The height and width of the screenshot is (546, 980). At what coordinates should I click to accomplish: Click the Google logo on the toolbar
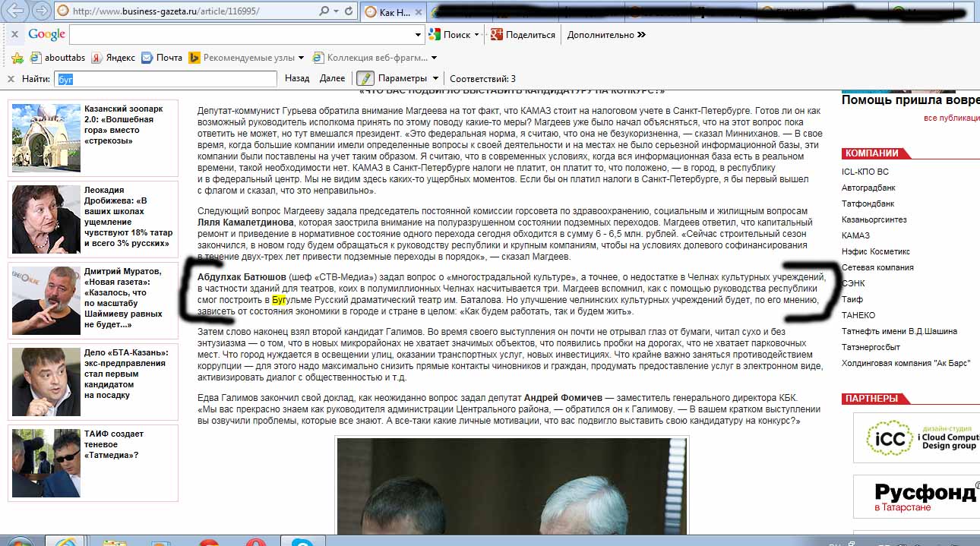46,34
